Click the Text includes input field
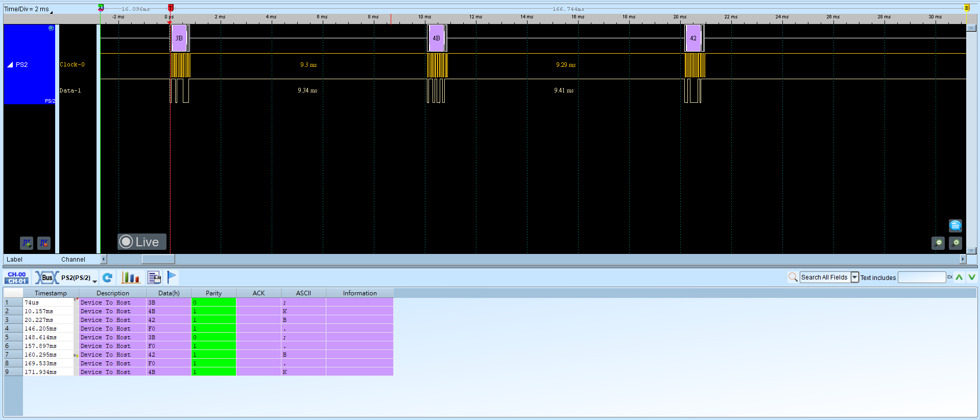980x420 pixels. pos(922,277)
